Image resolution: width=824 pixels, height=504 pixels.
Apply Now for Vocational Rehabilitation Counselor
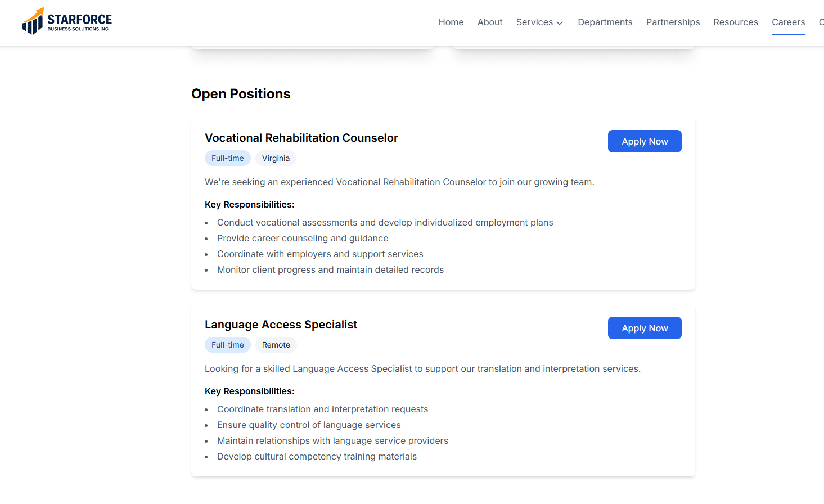click(x=645, y=141)
